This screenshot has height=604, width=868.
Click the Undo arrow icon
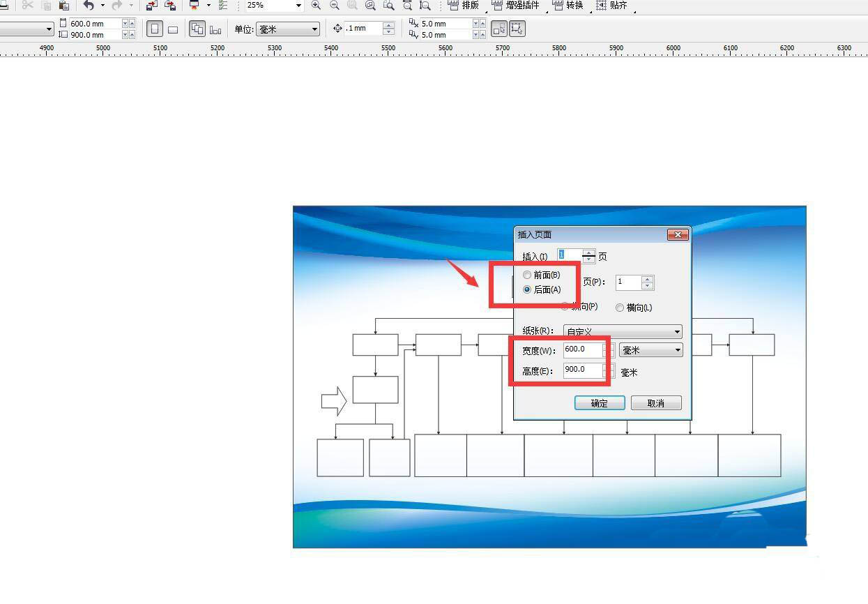(89, 5)
